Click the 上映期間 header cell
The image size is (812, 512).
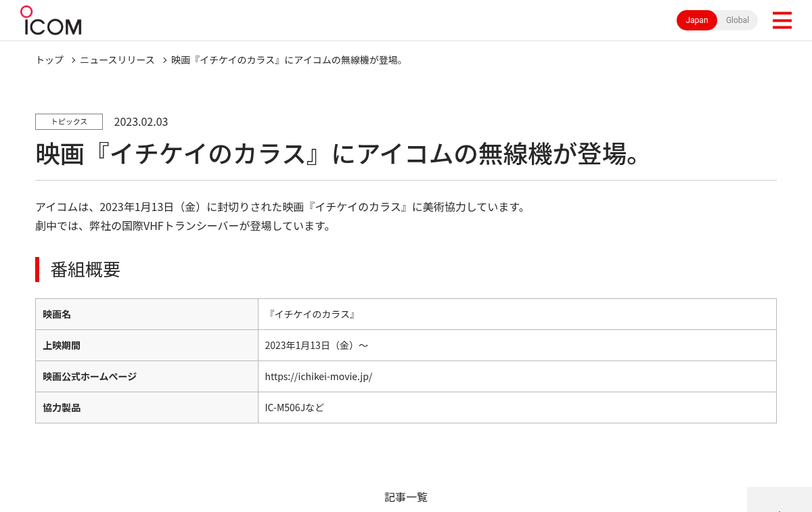[x=147, y=346]
